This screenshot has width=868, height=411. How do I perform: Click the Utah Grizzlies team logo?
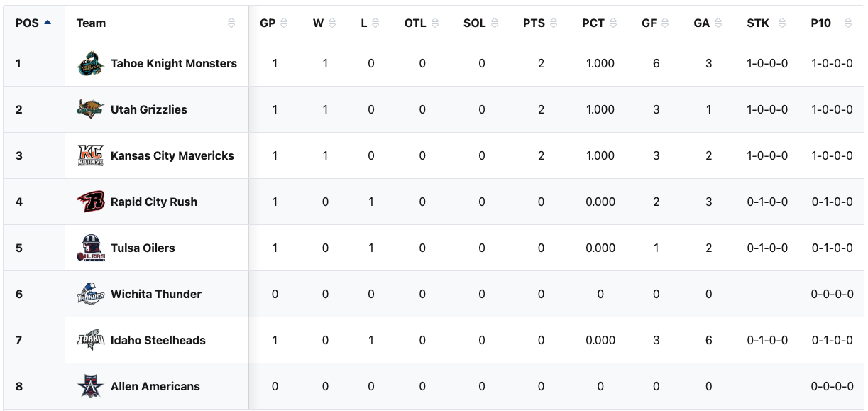(x=91, y=109)
